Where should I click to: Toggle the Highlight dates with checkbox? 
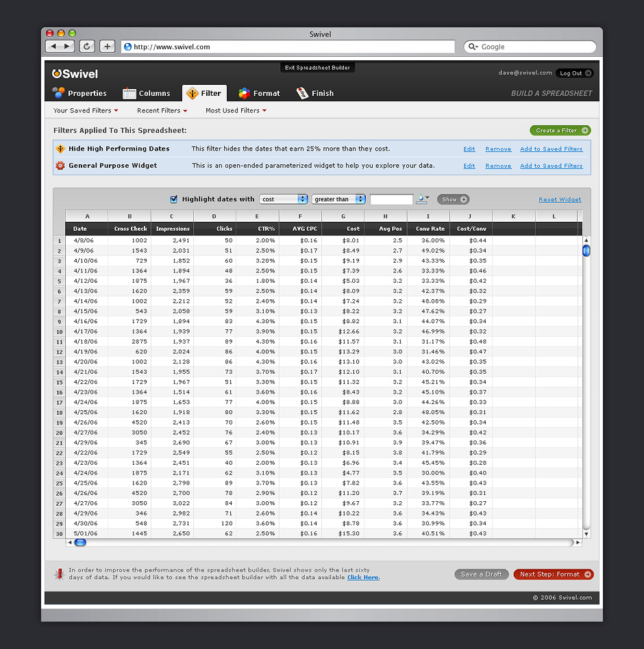173,199
